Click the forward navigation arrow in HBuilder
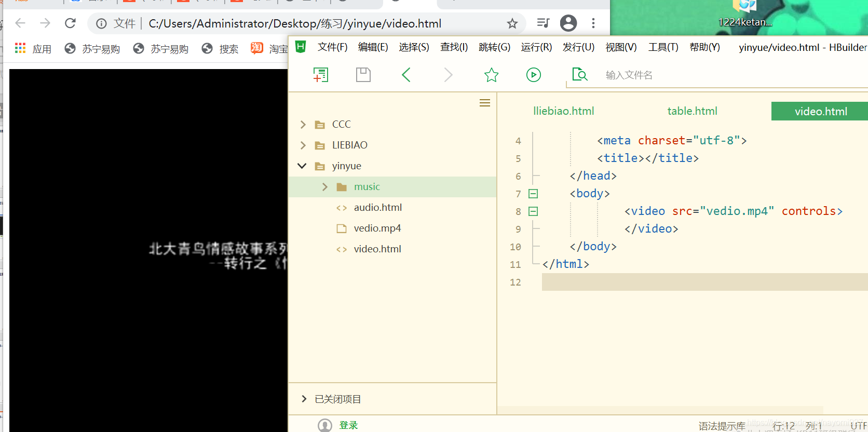Screen dimensions: 868x432 [449, 75]
